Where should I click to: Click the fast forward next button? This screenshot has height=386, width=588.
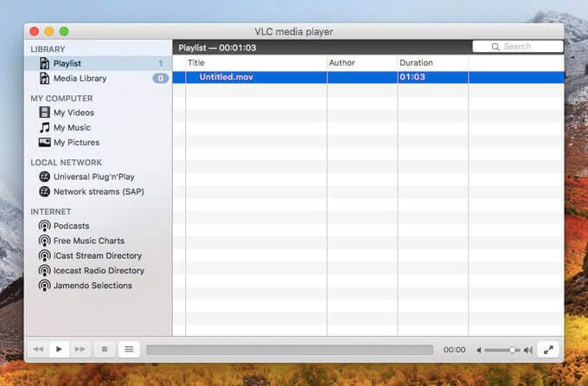(80, 349)
